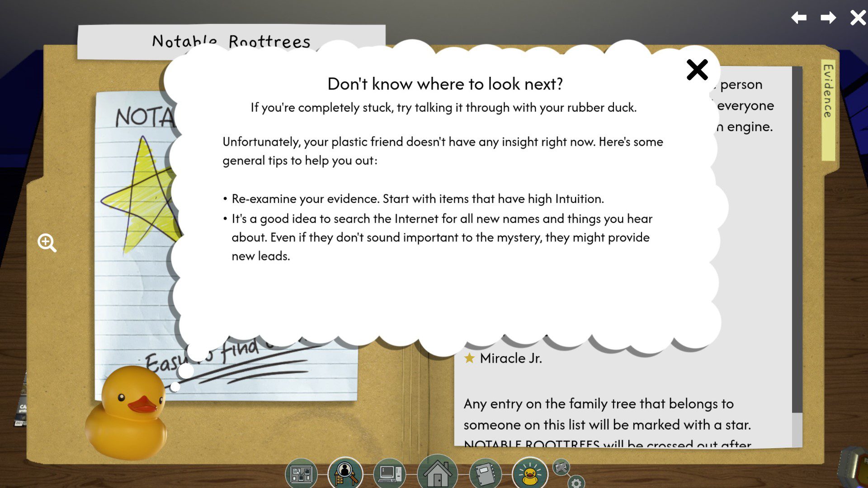The width and height of the screenshot is (868, 488).
Task: Click the Notable Roottrees title label
Action: point(231,42)
